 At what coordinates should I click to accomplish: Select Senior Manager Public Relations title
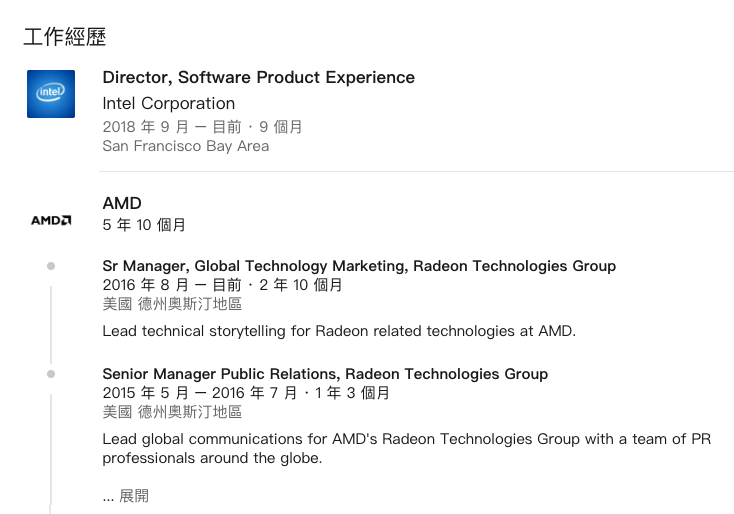click(325, 374)
